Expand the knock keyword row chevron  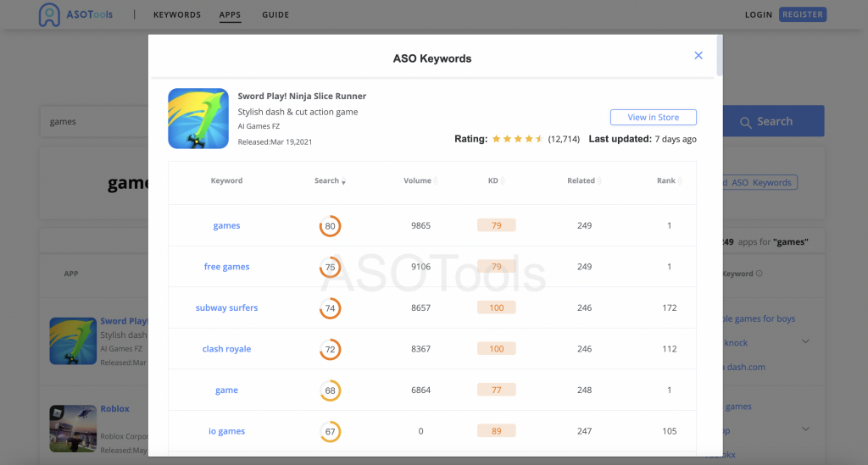click(805, 341)
